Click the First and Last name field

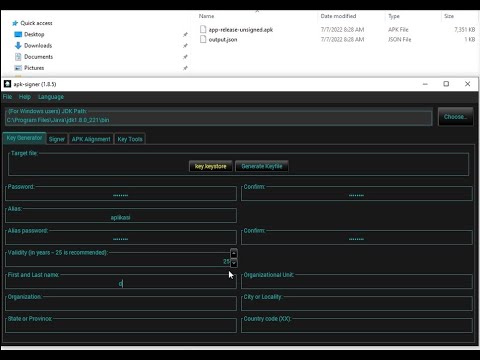pyautogui.click(x=121, y=283)
